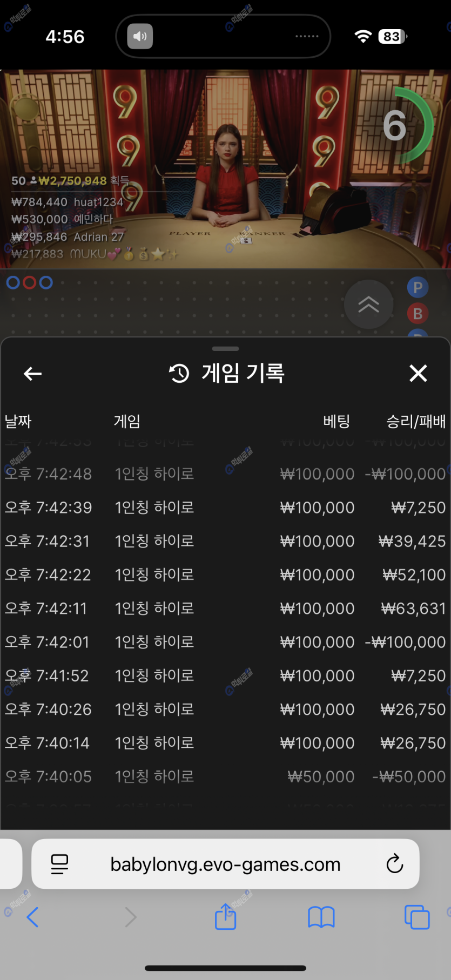Open Safari page format menu icon
The height and width of the screenshot is (980, 451).
[x=59, y=864]
